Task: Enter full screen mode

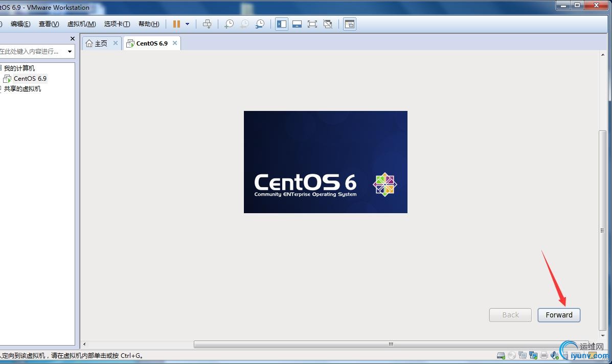Action: pyautogui.click(x=312, y=24)
